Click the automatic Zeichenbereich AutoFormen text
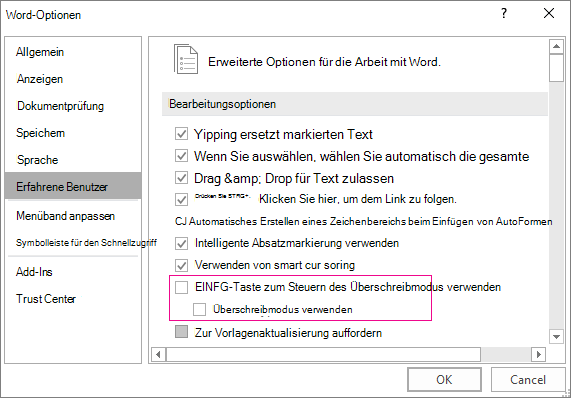Screen dimensions: 571x398 click(363, 221)
